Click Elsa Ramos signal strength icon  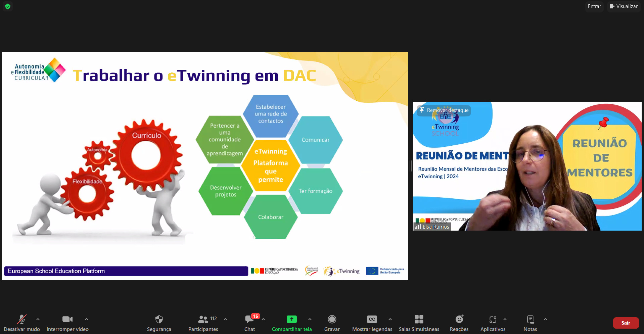[x=418, y=227]
